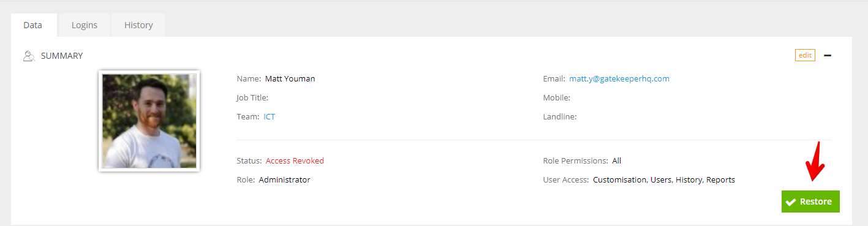Viewport: 868px width, 226px height.
Task: Click Matt Youman's profile photo
Action: 149,121
